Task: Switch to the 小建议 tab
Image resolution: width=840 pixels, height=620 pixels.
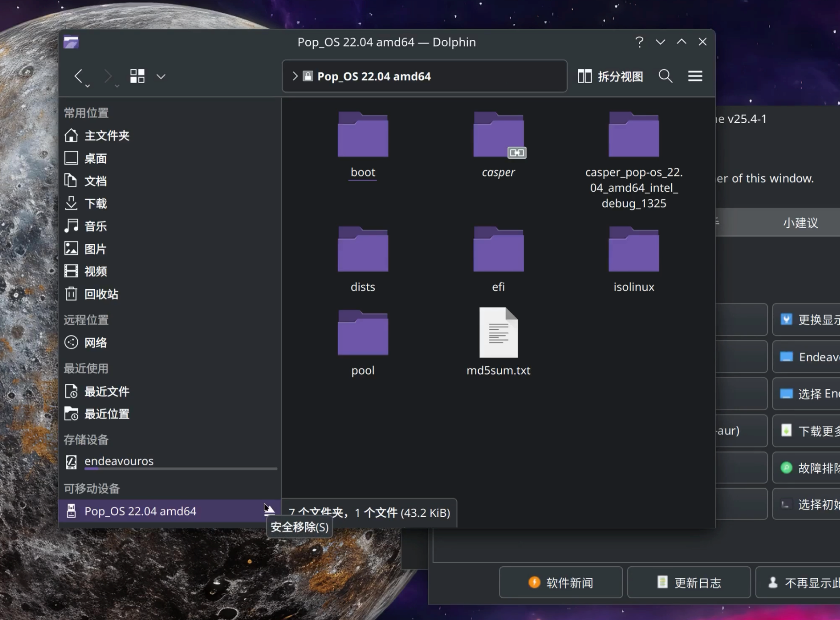Action: pyautogui.click(x=800, y=222)
